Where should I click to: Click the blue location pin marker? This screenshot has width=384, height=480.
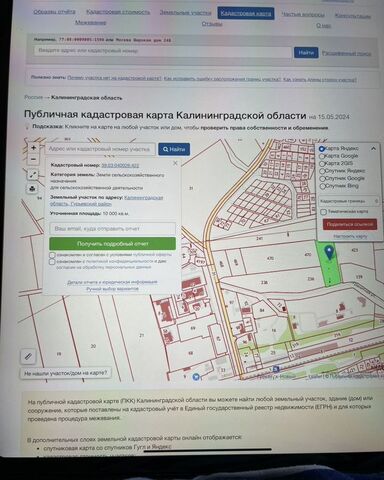pyautogui.click(x=330, y=252)
